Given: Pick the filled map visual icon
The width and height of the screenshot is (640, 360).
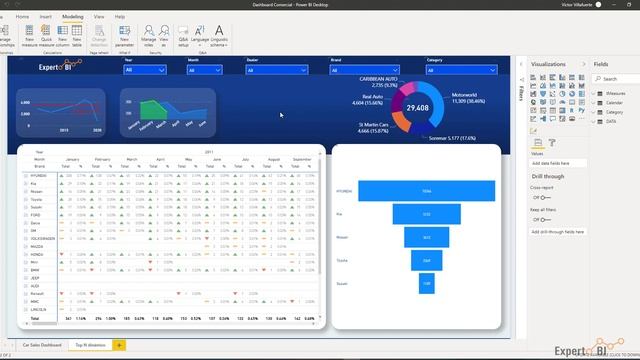Looking at the screenshot, I should [543, 102].
